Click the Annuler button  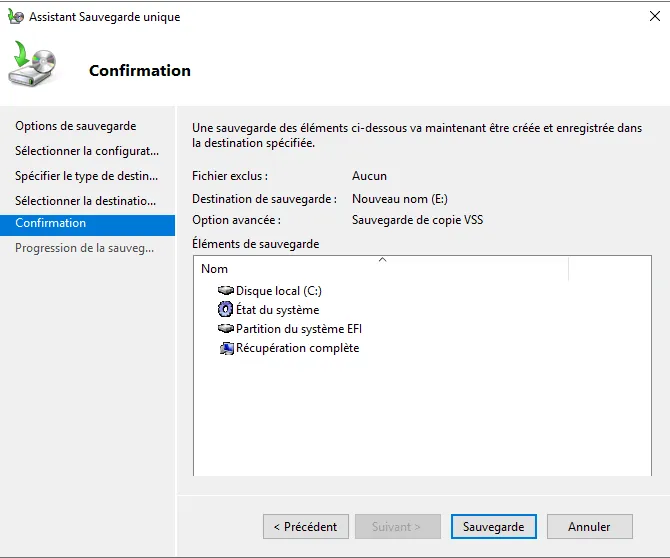(x=590, y=526)
